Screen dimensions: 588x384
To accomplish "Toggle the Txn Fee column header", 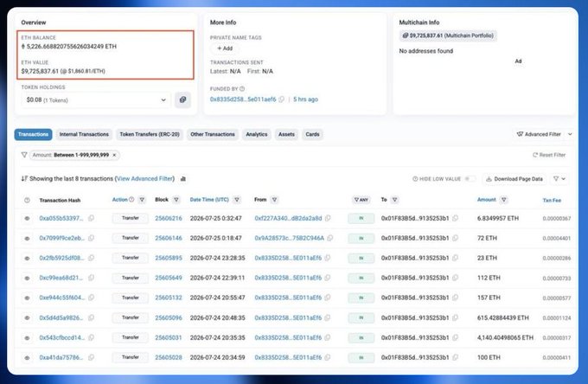I will (552, 201).
